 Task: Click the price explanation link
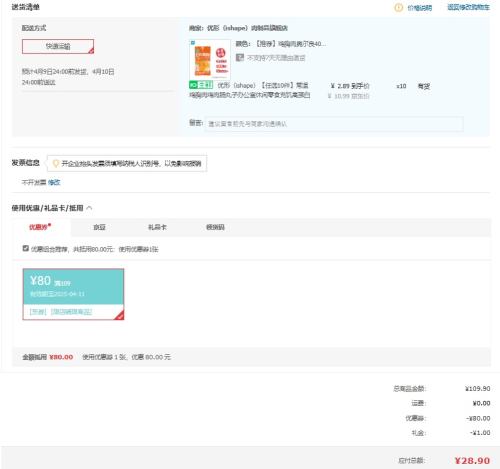click(x=420, y=8)
